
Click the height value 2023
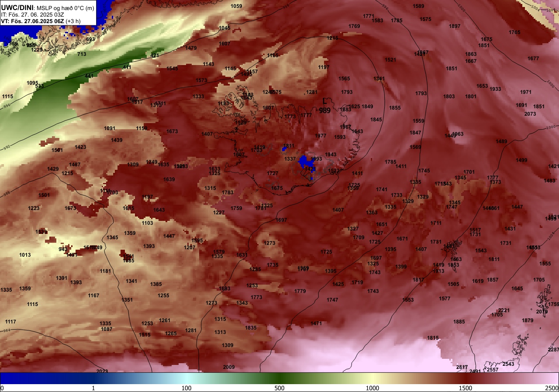click(102, 371)
